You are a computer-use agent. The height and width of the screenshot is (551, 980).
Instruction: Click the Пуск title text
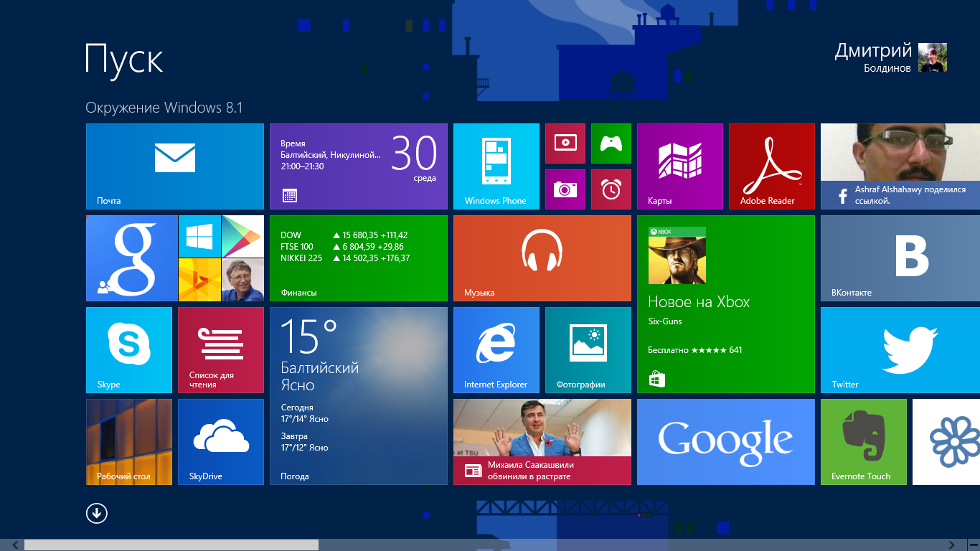tap(124, 60)
